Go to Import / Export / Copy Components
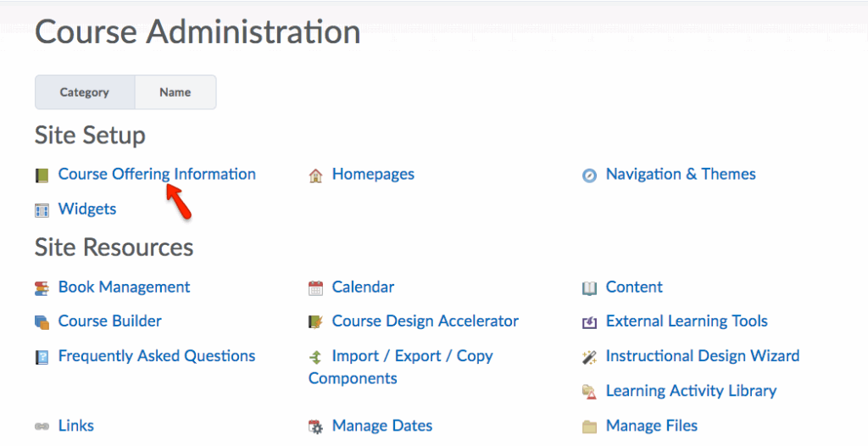Viewport: 868px width, 446px height. coord(412,356)
